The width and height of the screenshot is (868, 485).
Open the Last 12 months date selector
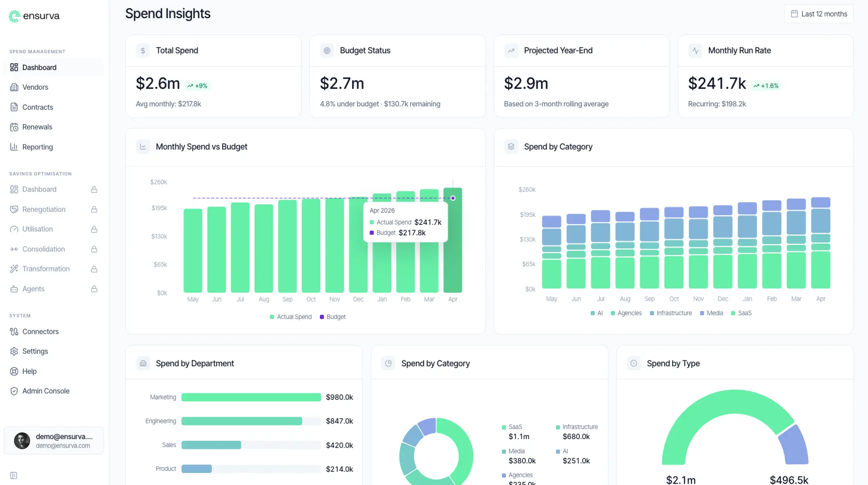[819, 13]
